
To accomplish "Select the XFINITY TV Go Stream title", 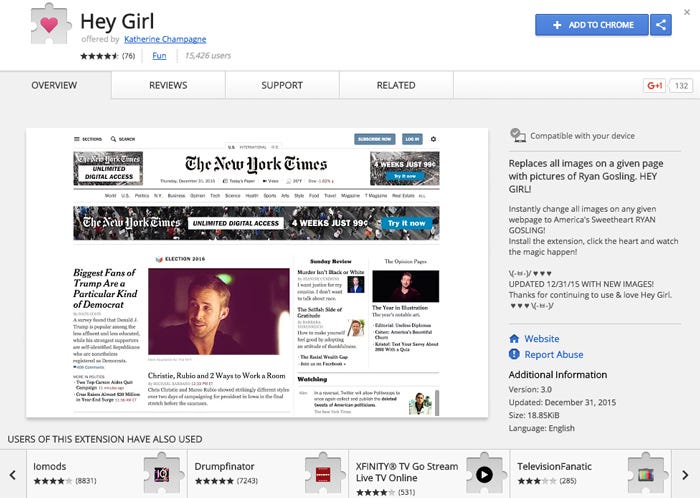I will point(407,472).
